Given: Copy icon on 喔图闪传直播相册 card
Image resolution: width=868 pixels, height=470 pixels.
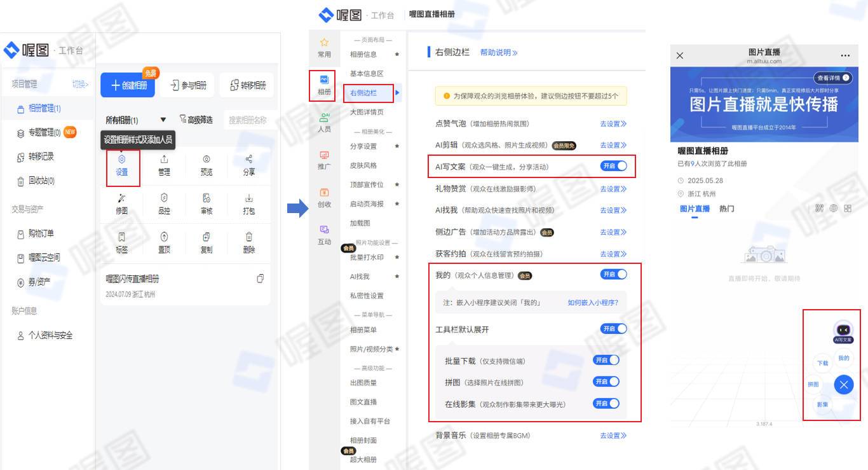Looking at the screenshot, I should pyautogui.click(x=260, y=279).
